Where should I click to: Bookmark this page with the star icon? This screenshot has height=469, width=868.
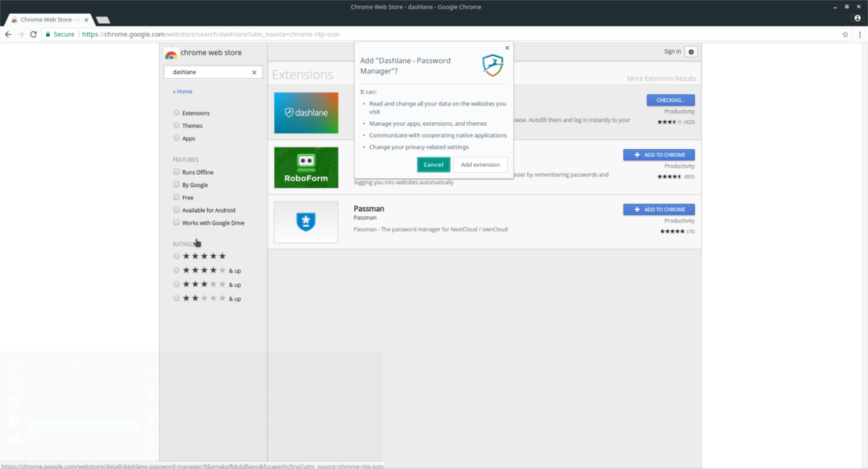tap(845, 34)
